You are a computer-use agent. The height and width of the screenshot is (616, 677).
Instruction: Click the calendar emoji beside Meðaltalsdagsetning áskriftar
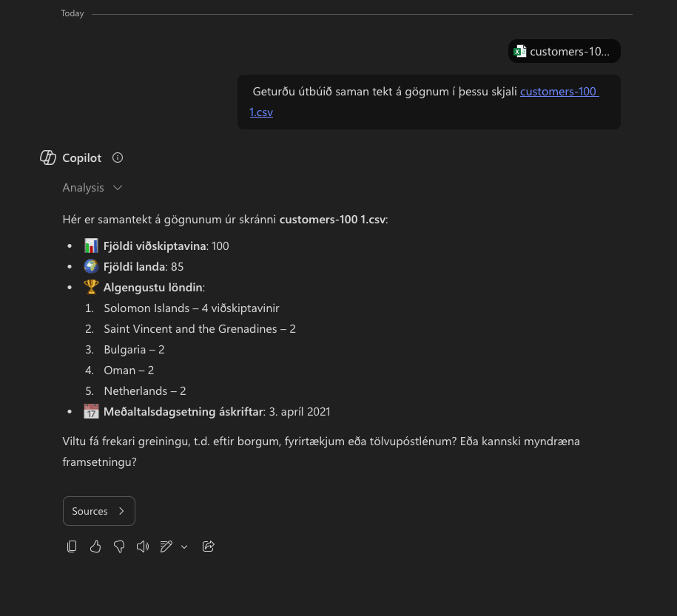[91, 411]
